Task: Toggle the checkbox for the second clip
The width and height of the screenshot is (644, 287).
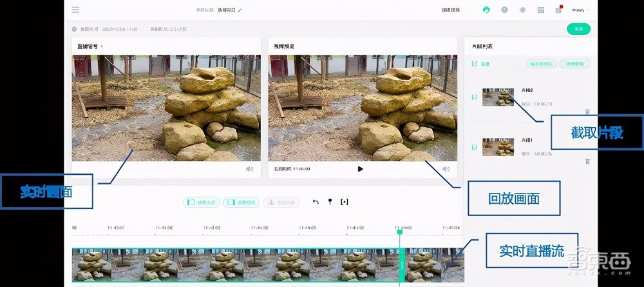Action: [475, 147]
